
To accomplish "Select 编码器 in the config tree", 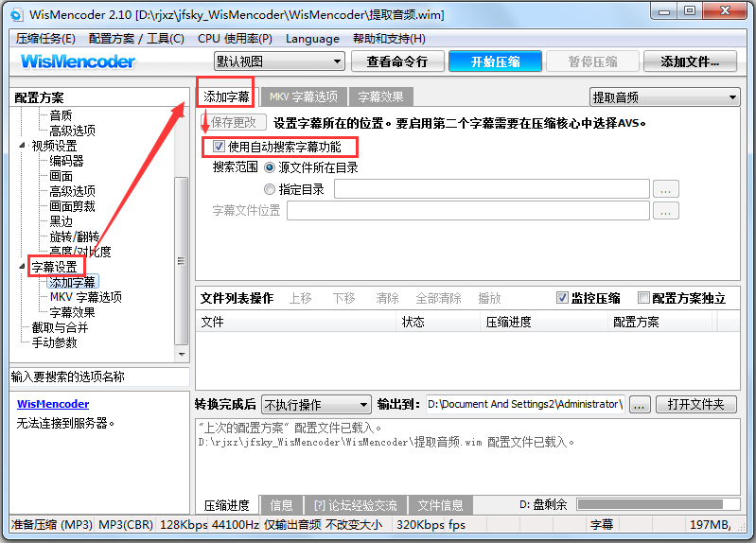I will (66, 161).
